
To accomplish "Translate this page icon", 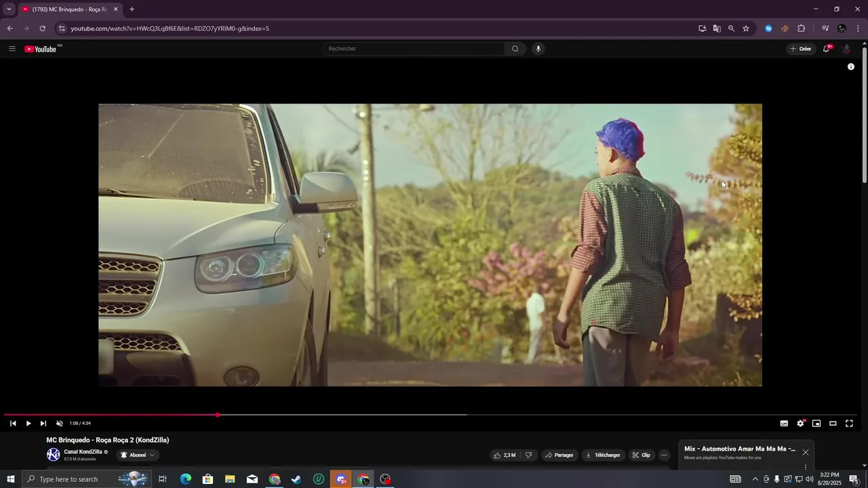I will pyautogui.click(x=716, y=28).
